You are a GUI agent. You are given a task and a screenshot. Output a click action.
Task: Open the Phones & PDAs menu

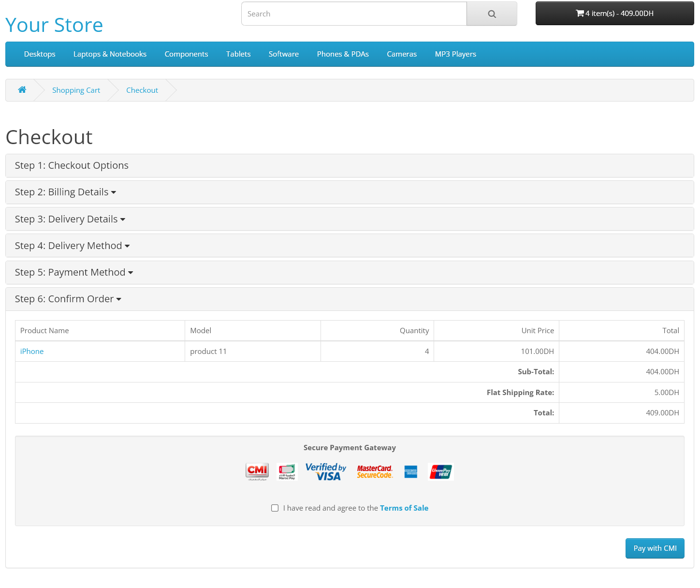343,54
